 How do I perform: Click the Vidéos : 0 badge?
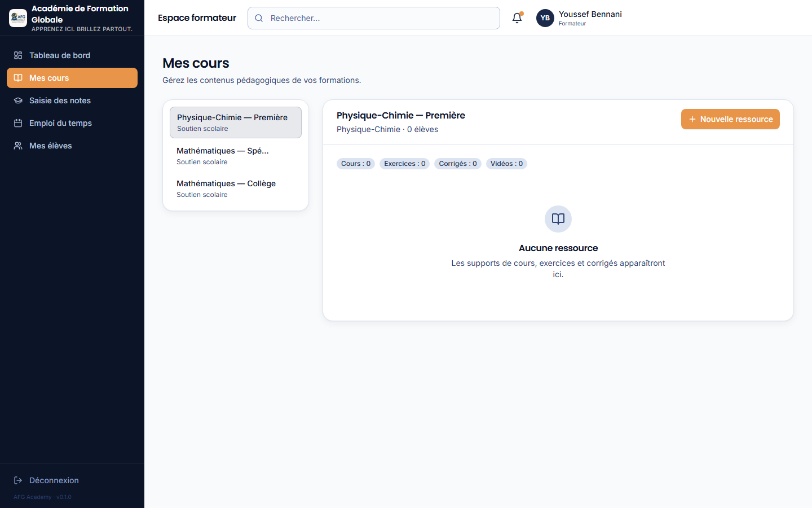[x=506, y=164]
